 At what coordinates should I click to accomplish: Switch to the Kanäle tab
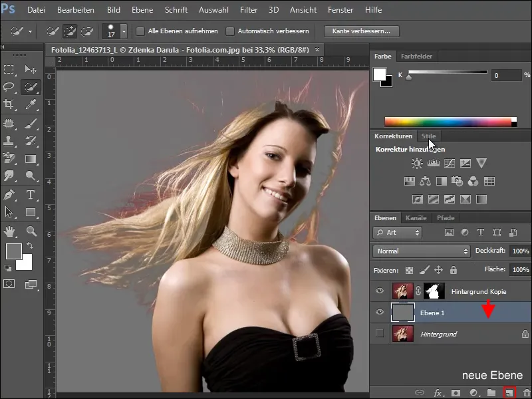[x=416, y=218]
